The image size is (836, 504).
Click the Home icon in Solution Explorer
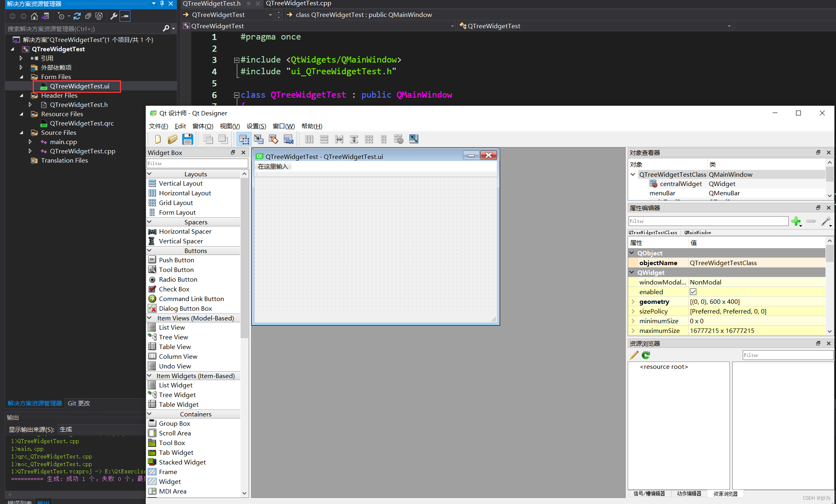[34, 16]
